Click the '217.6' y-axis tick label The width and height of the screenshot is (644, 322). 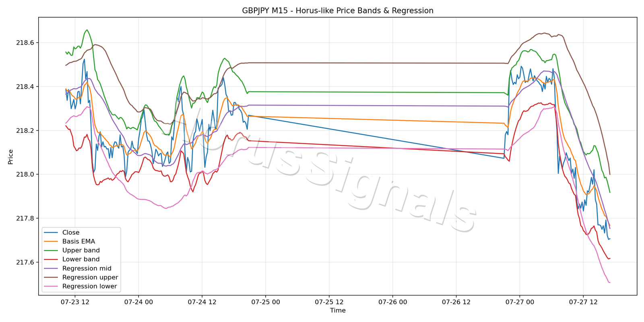click(25, 262)
